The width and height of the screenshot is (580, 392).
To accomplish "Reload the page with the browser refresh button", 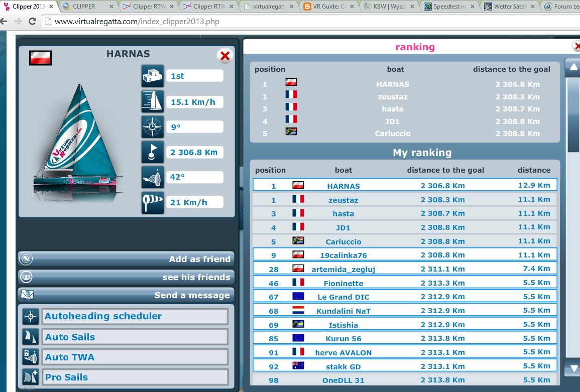I will coord(33,22).
